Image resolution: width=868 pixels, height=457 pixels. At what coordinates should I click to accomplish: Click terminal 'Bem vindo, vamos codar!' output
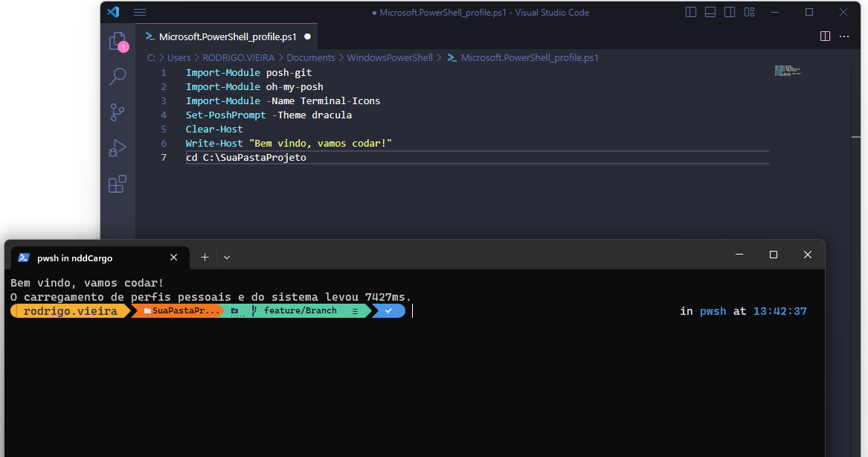[87, 283]
